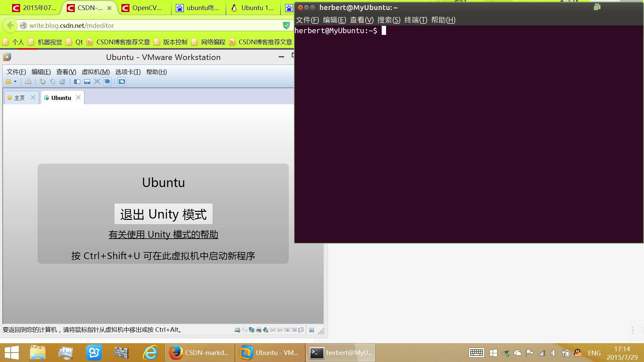Click Send Ctrl+Alt+Del toolbar icon in VMware
This screenshot has height=362, width=644.
pos(28,81)
